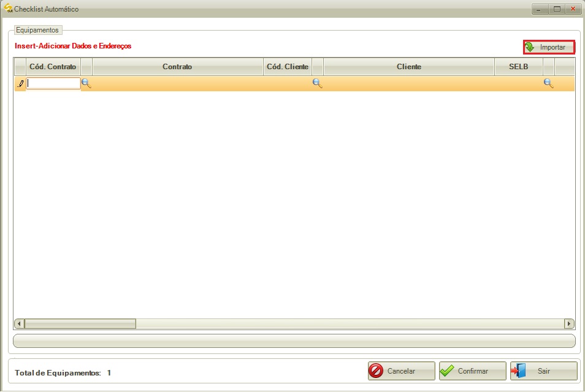
Task: Click the Sair exit button
Action: (543, 371)
